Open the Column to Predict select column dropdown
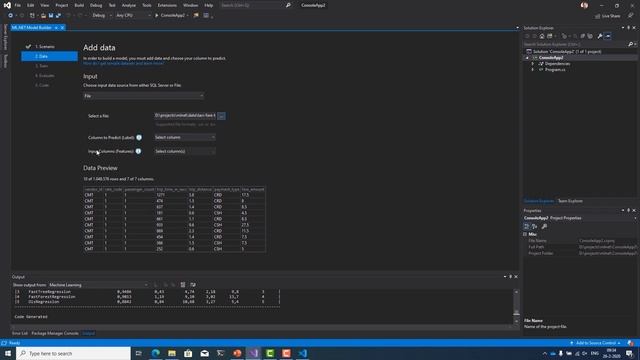 184,138
